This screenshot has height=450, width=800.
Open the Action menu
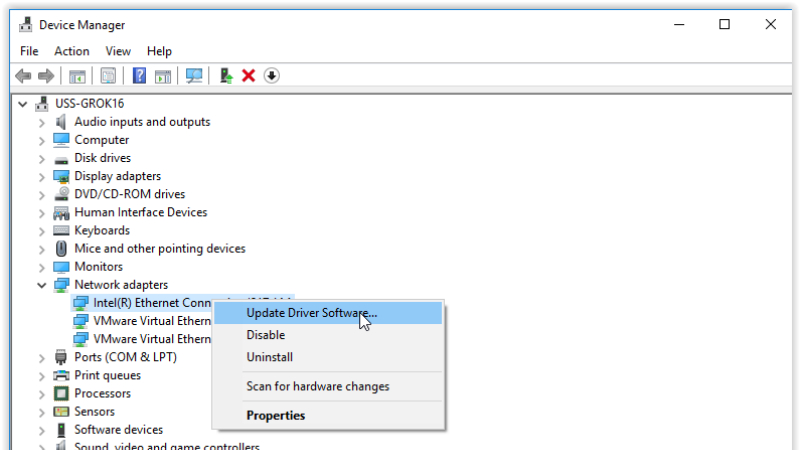point(72,51)
